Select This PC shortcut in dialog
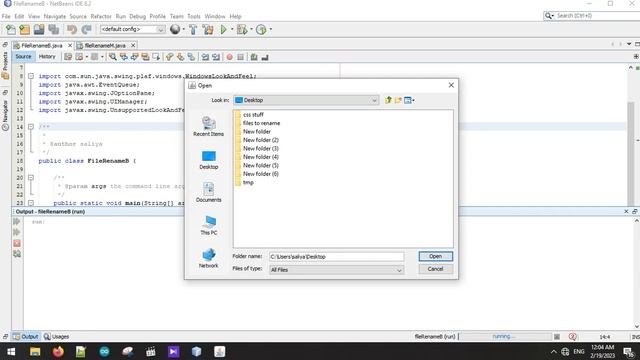Viewport: 640px width, 360px height. tap(209, 225)
